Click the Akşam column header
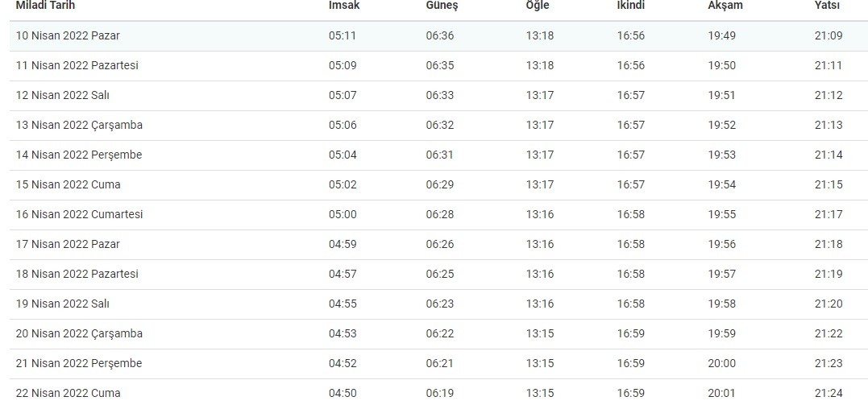The image size is (868, 405). pos(725,6)
